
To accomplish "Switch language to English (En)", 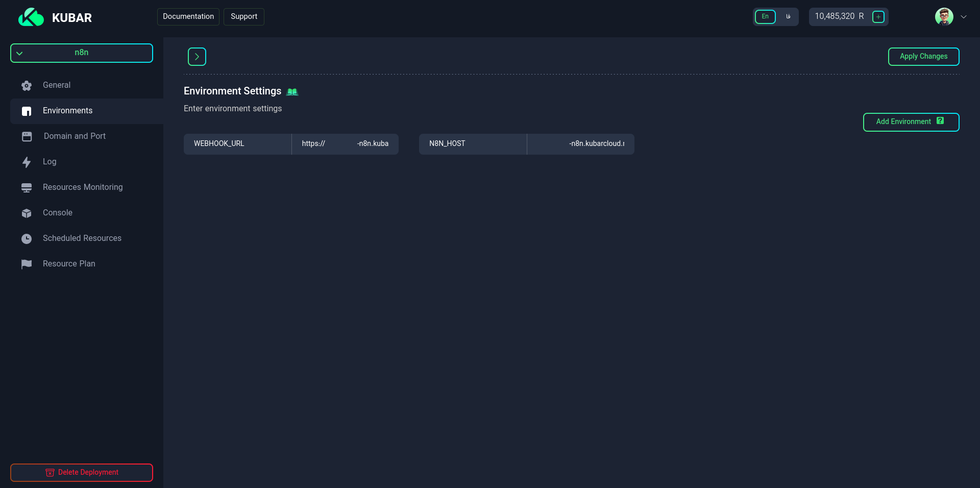I will 765,17.
